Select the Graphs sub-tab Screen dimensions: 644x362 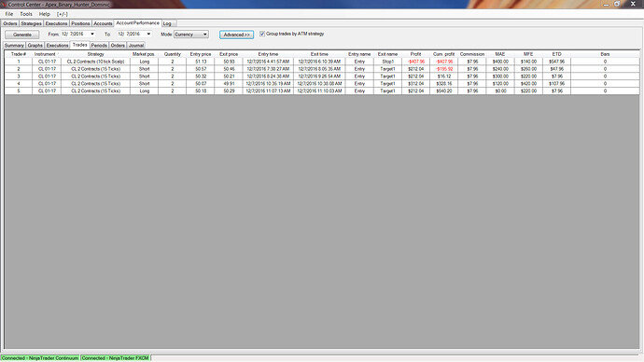click(x=35, y=45)
